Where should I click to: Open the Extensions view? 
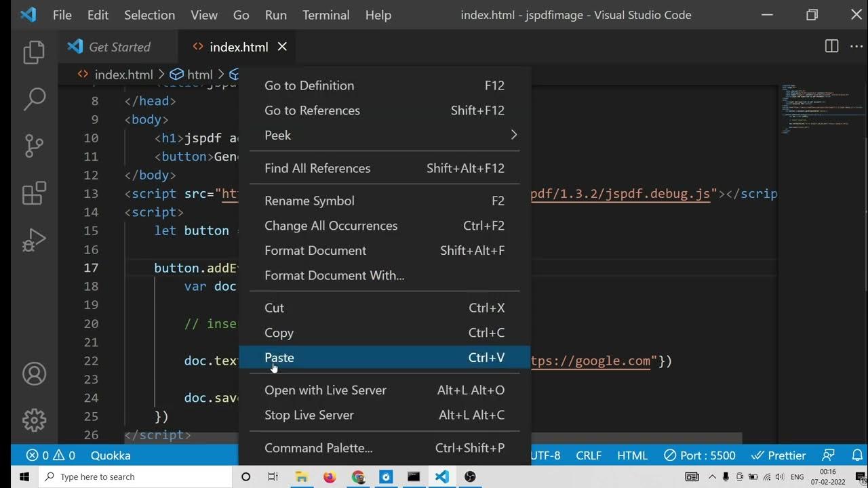(x=33, y=193)
